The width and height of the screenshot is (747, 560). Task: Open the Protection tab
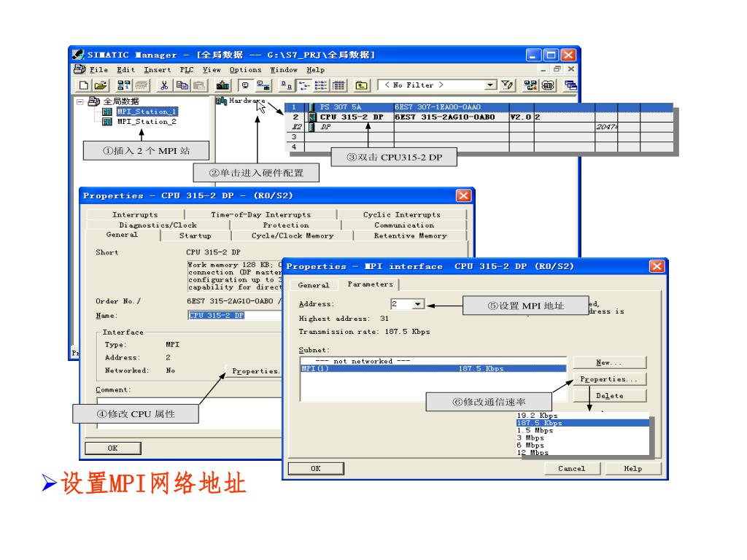(286, 225)
